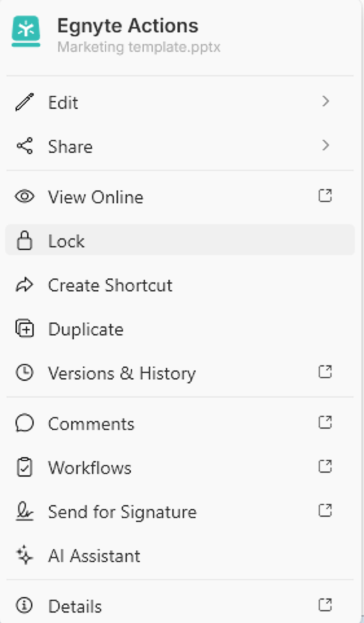Expand the Edit submenu chevron
Image resolution: width=364 pixels, height=623 pixels.
pos(325,101)
